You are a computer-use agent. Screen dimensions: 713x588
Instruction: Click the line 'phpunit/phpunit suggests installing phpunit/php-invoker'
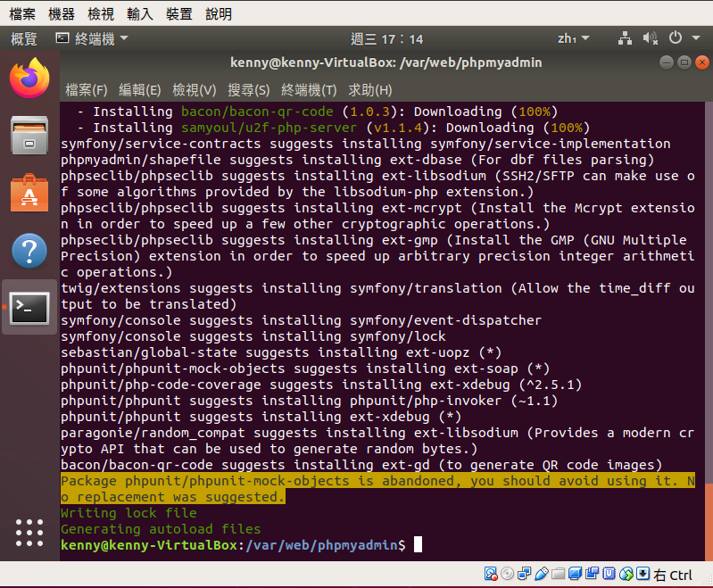coord(310,401)
